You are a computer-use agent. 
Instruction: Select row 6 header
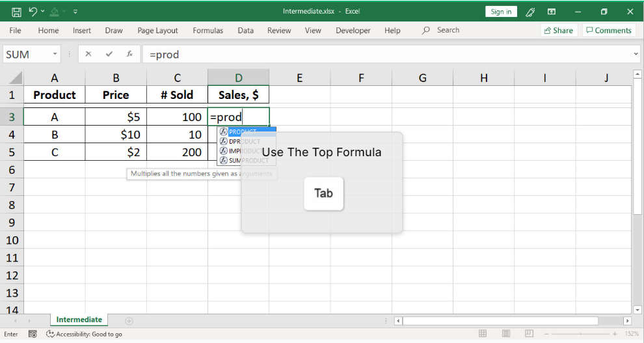click(x=12, y=170)
